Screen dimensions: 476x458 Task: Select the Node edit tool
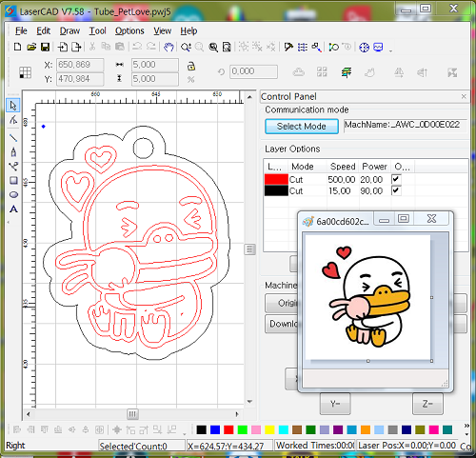13,120
